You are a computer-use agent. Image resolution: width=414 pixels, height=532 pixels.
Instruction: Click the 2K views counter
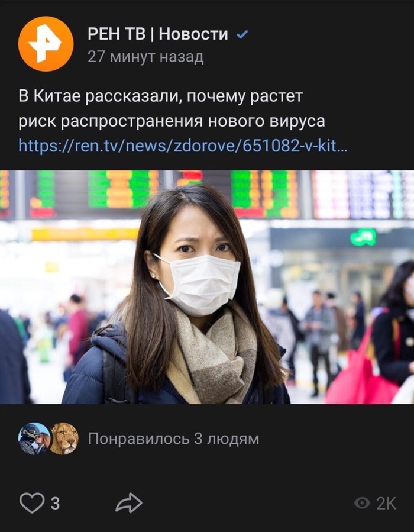[386, 504]
